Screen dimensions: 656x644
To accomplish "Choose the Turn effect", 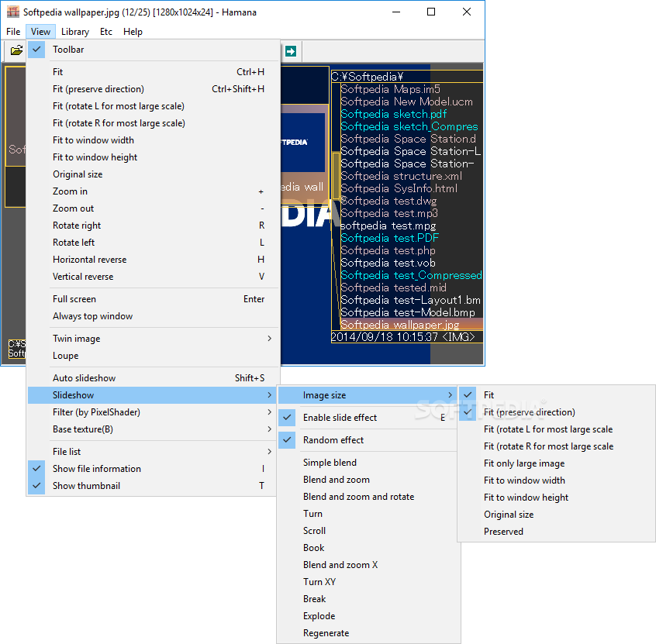I will pyautogui.click(x=368, y=514).
